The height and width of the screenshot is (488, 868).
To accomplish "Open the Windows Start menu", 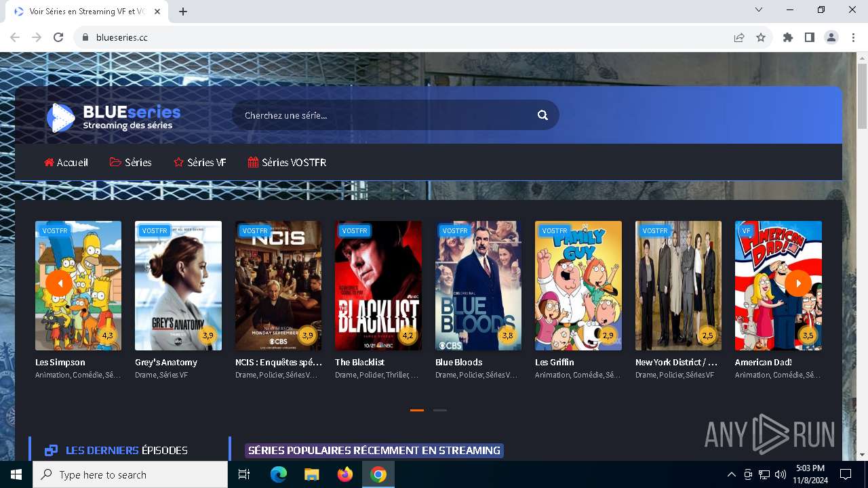I will (x=16, y=474).
